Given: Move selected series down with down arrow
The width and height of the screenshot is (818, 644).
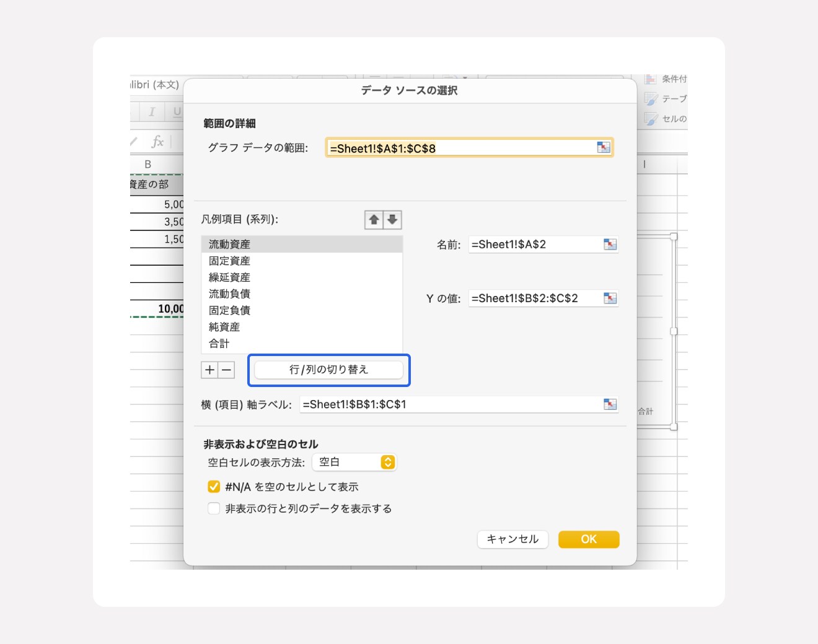Looking at the screenshot, I should pos(392,220).
